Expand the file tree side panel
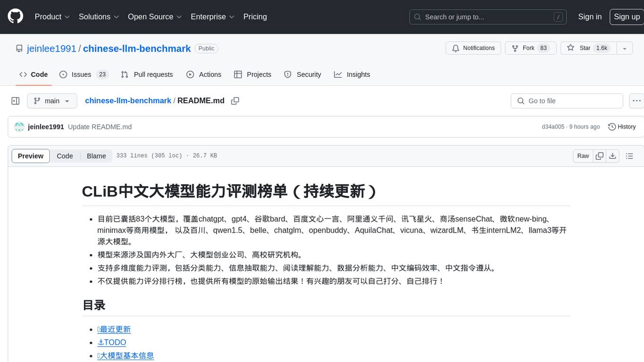The height and width of the screenshot is (362, 644). click(x=16, y=101)
